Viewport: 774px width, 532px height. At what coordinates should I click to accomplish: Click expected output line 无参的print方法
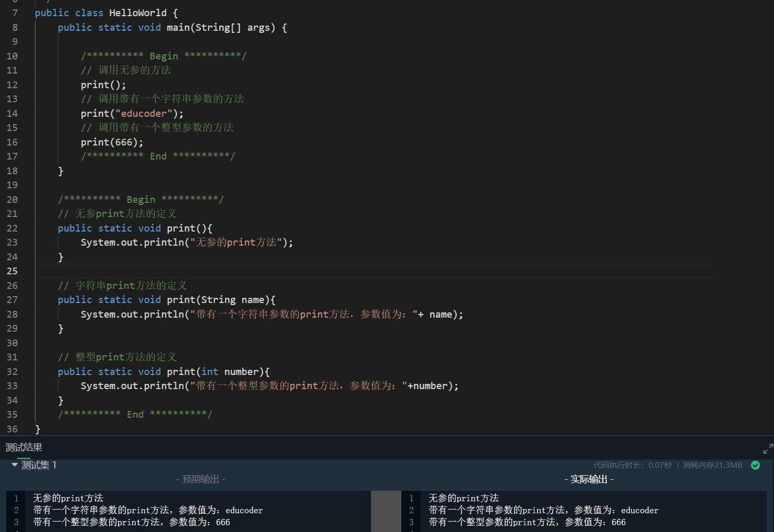click(x=68, y=498)
